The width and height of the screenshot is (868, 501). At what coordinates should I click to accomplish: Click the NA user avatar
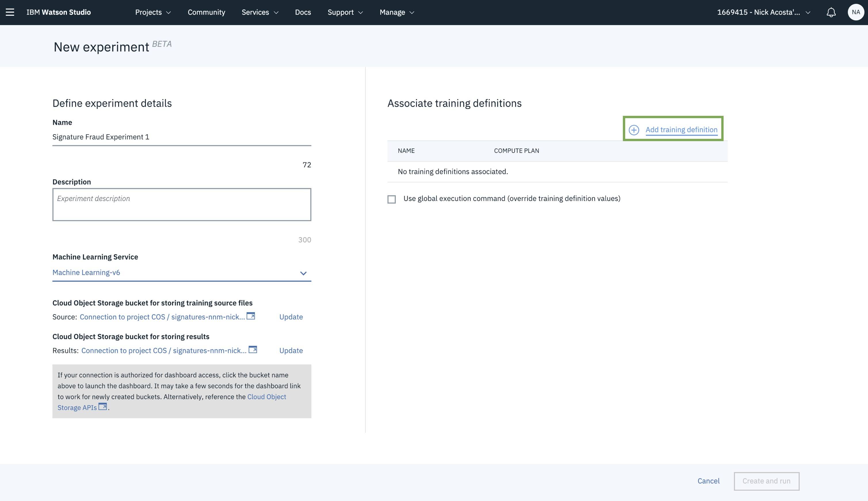(856, 12)
